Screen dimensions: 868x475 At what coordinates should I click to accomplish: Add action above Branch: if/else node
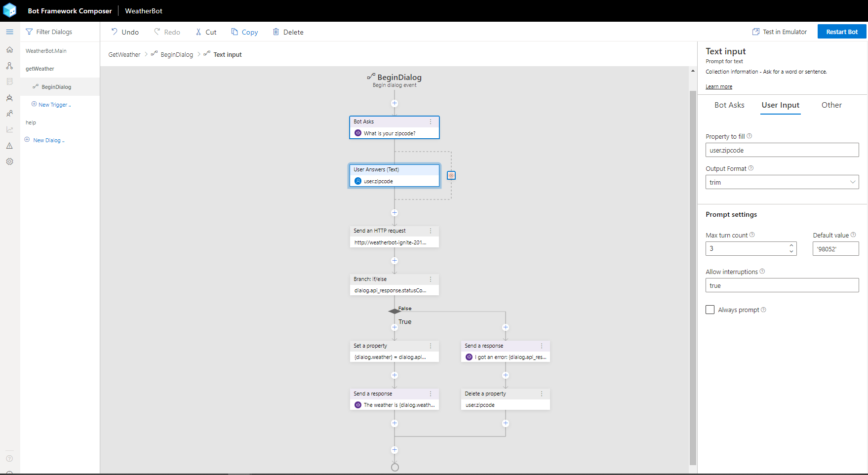[395, 261]
